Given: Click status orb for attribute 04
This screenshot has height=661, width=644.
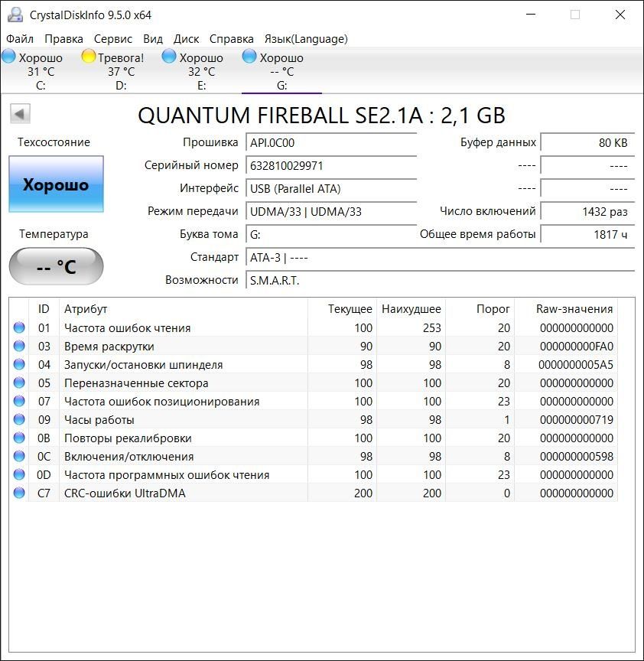Looking at the screenshot, I should tap(19, 364).
